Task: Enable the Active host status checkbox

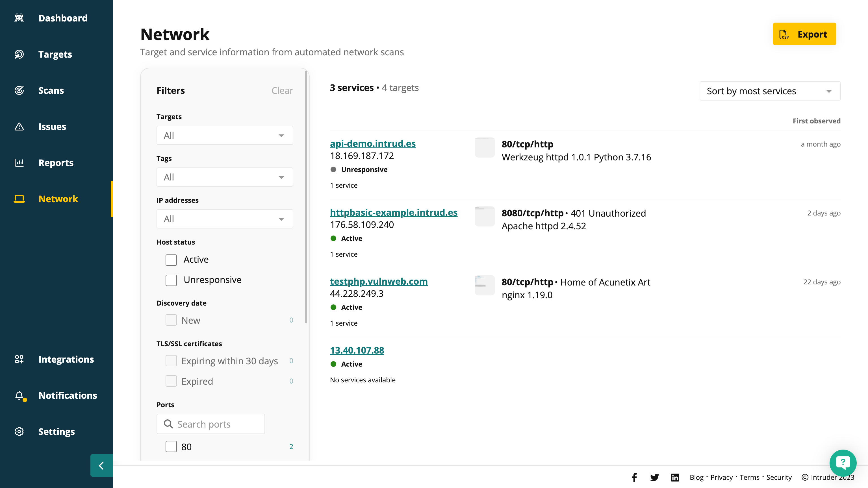Action: pos(171,260)
